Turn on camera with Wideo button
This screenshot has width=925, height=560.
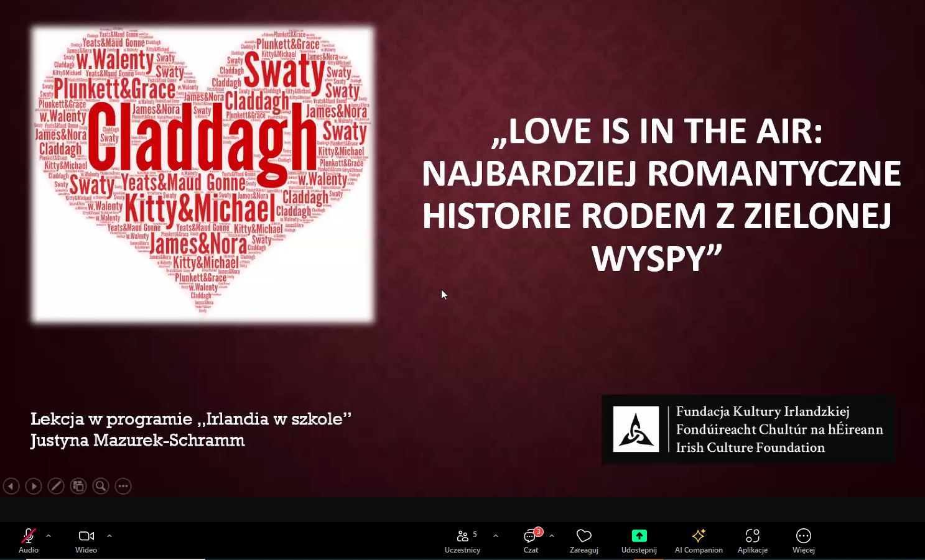86,536
